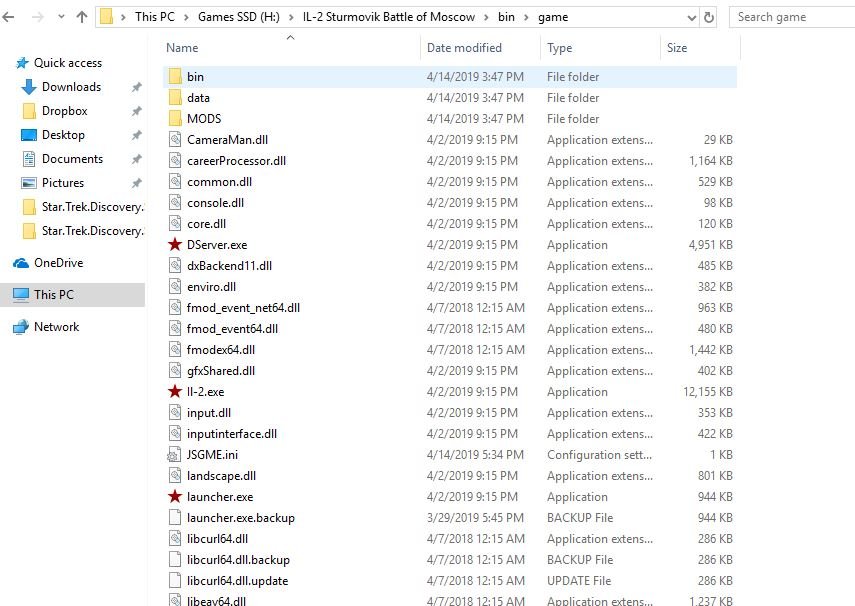Go up one folder level
This screenshot has height=606, width=855.
pyautogui.click(x=82, y=17)
